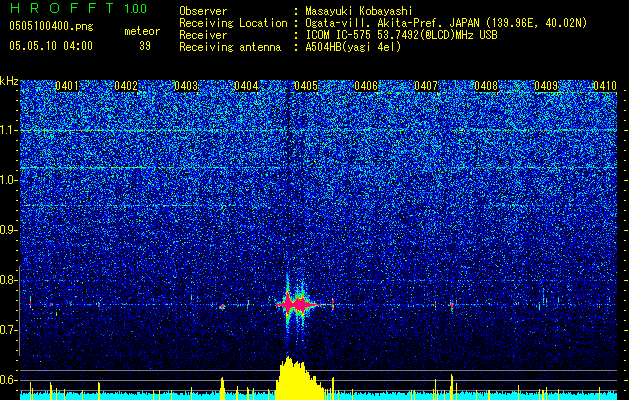Click the 0410 time marker
Screen dimensions: 629x400
coord(605,86)
